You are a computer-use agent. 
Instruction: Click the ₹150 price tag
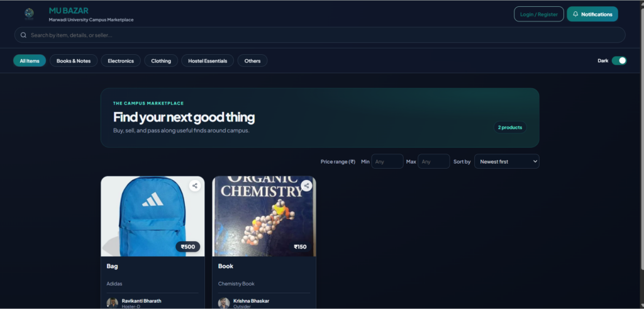[300, 247]
